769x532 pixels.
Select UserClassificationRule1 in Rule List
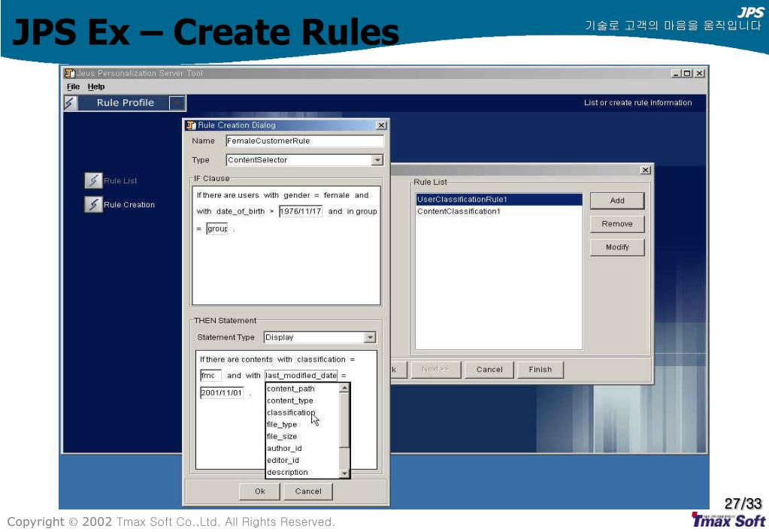click(499, 200)
